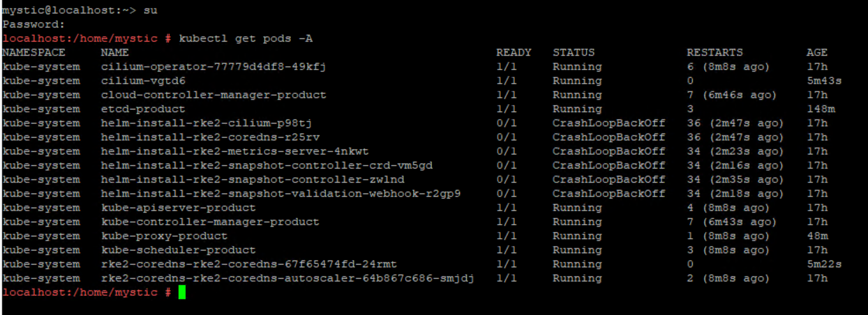This screenshot has width=868, height=315.
Task: Select the rke2-coredns autoscaler pod name
Action: pyautogui.click(x=288, y=278)
